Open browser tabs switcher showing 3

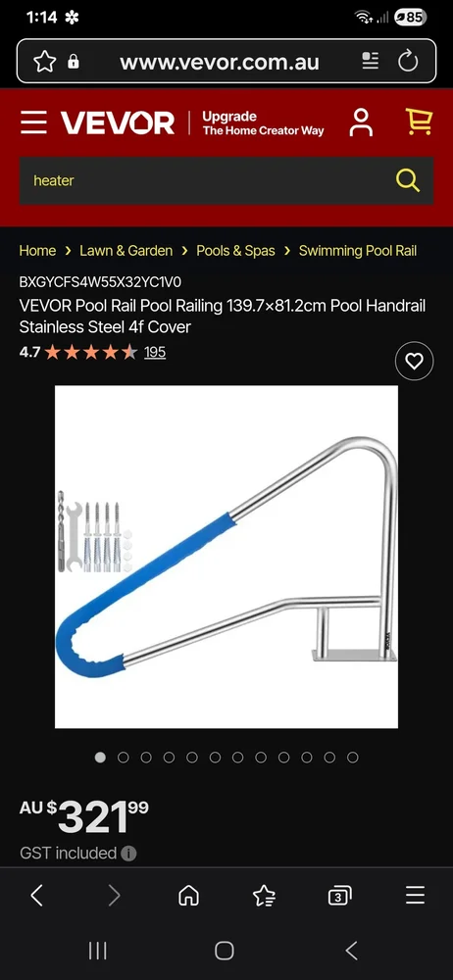tap(339, 896)
